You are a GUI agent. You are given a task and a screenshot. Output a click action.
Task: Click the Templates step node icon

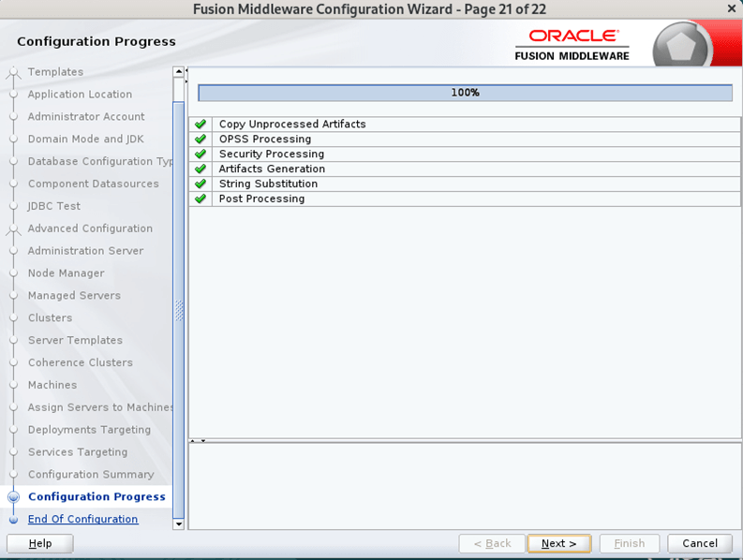14,72
